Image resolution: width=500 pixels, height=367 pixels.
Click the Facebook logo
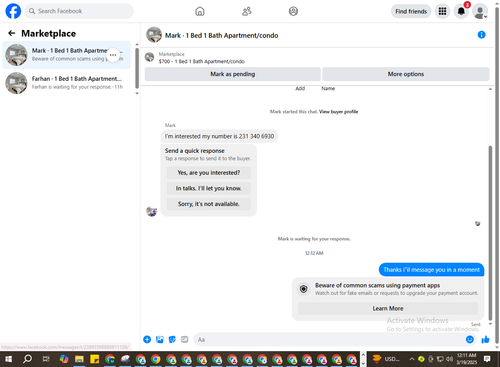click(x=13, y=11)
